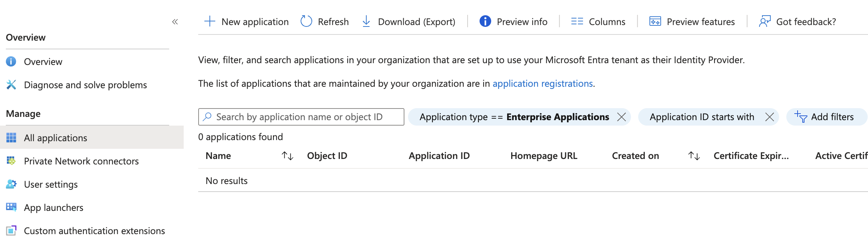This screenshot has width=868, height=241.
Task: Follow the application registrations link
Action: pos(542,84)
